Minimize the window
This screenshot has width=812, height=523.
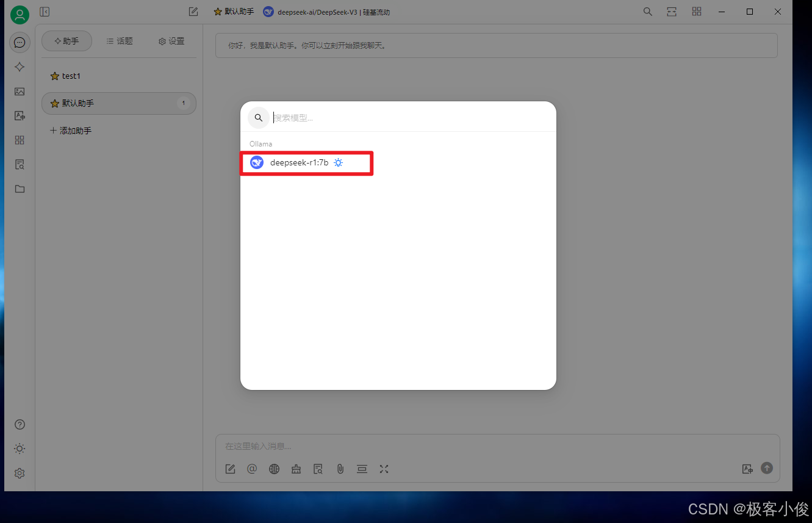(722, 12)
